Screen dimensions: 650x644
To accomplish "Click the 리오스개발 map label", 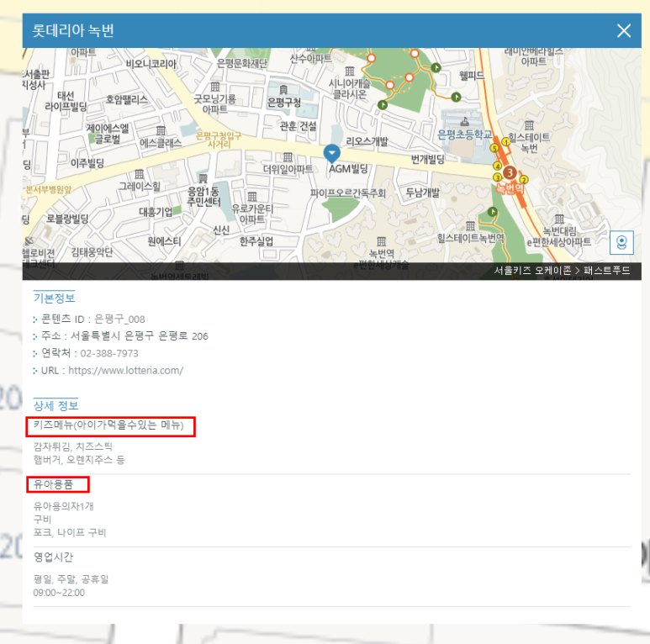I will [367, 142].
